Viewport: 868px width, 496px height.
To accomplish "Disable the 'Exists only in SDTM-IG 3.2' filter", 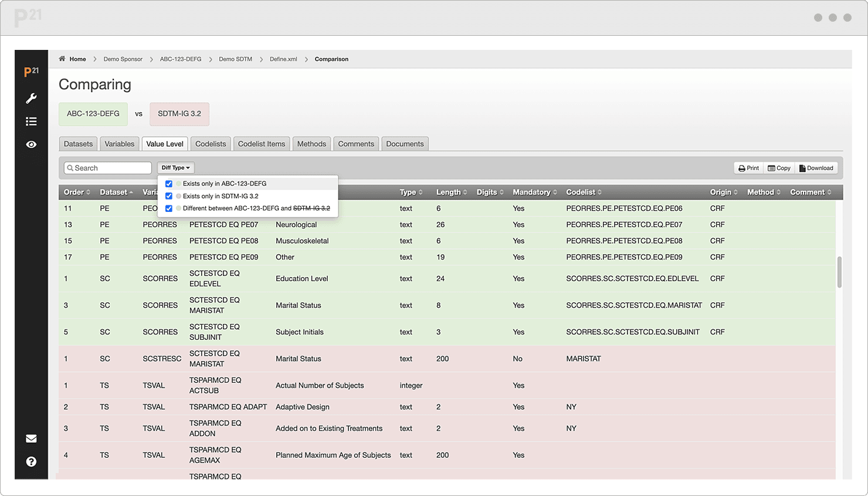I will pyautogui.click(x=169, y=195).
